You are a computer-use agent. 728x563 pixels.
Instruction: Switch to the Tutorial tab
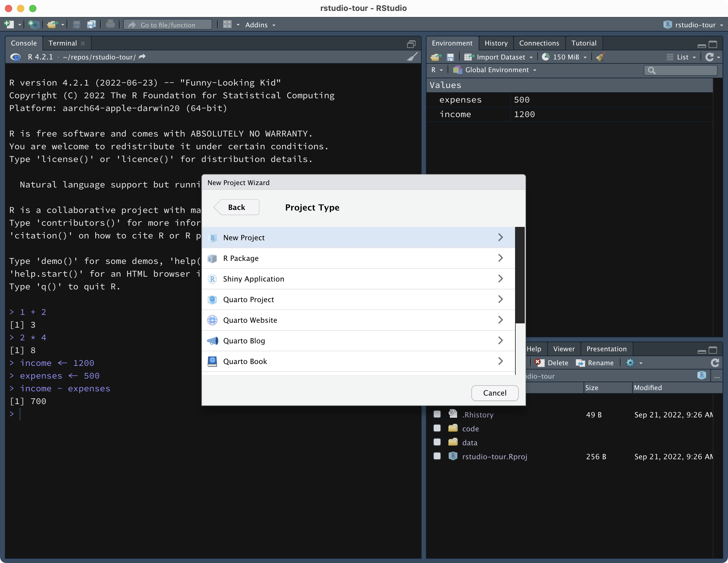(584, 43)
